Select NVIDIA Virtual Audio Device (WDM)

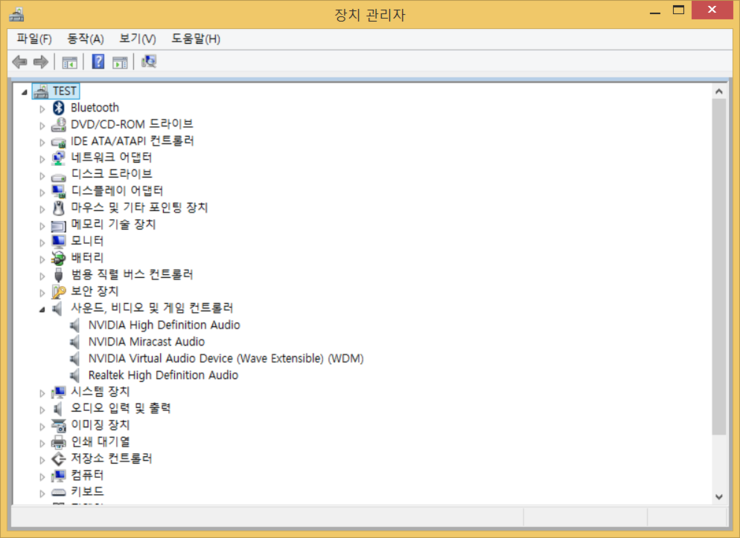226,358
